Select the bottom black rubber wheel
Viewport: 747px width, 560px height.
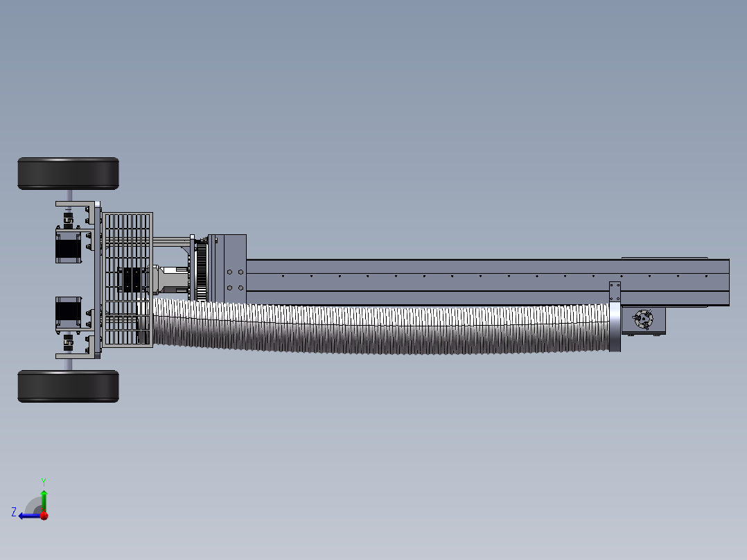point(68,386)
